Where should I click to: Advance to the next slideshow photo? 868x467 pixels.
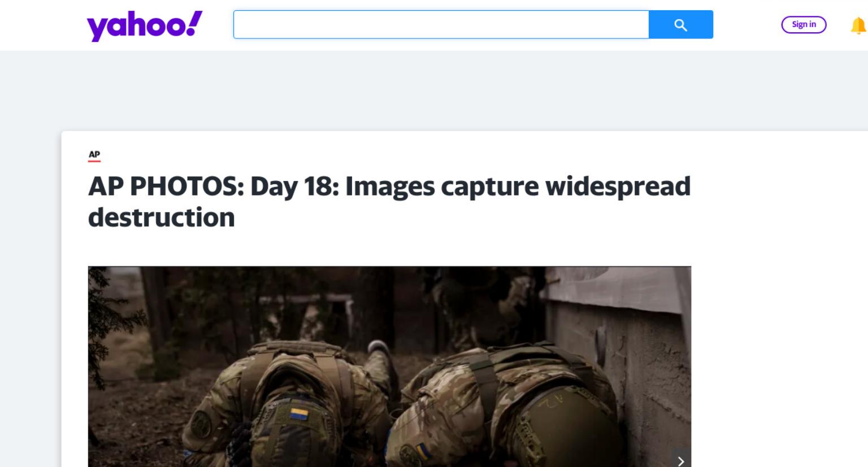point(681,460)
